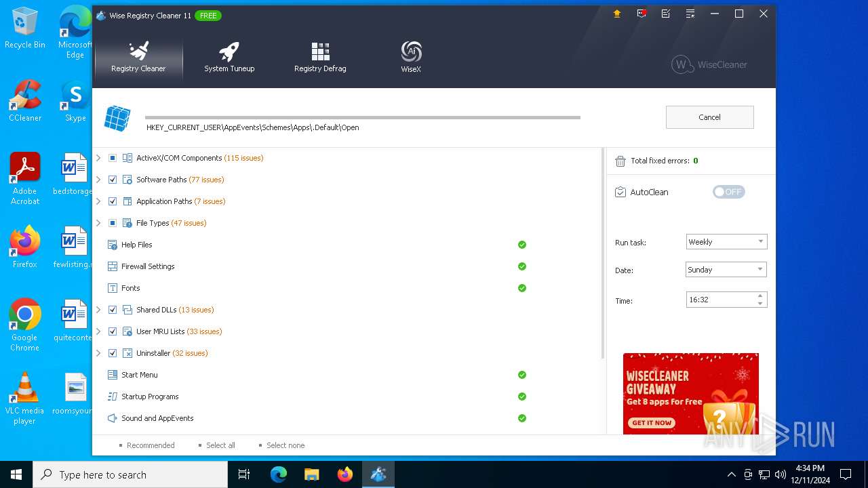Toggle ActiveX/COM Components checkbox

point(113,158)
